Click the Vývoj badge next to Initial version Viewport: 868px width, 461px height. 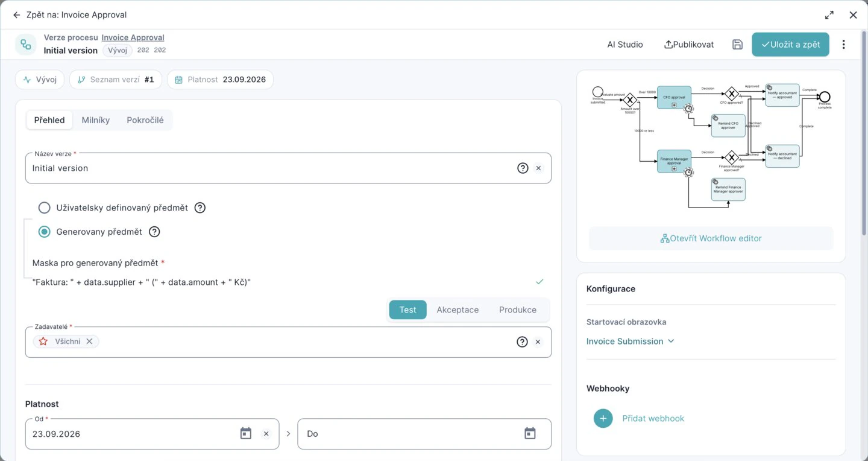pyautogui.click(x=118, y=50)
